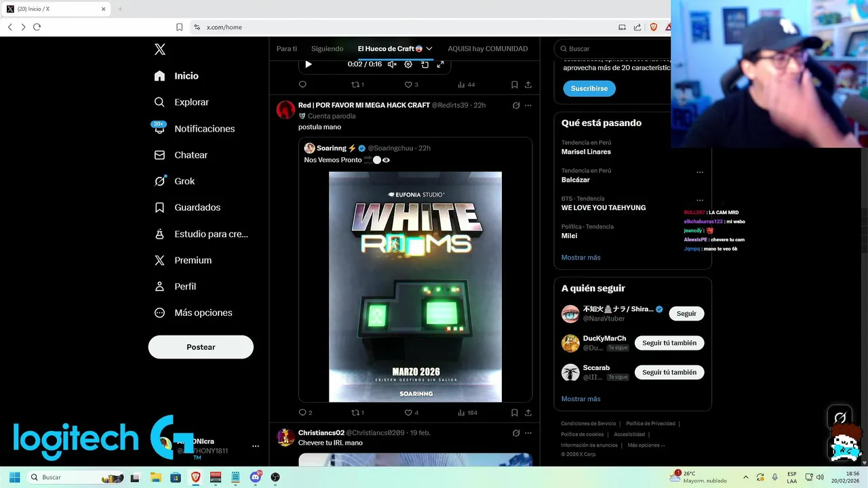868x488 pixels.
Task: Reply to the top video post
Action: [x=302, y=85]
